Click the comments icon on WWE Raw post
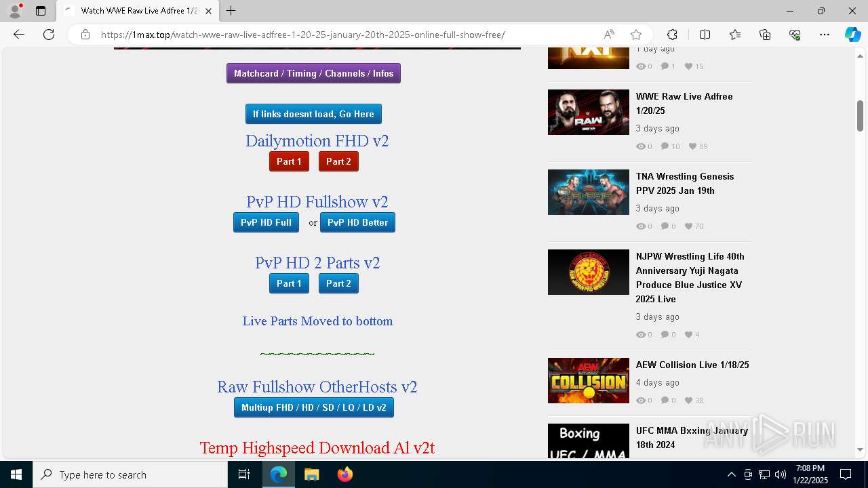The height and width of the screenshot is (488, 868). click(665, 146)
